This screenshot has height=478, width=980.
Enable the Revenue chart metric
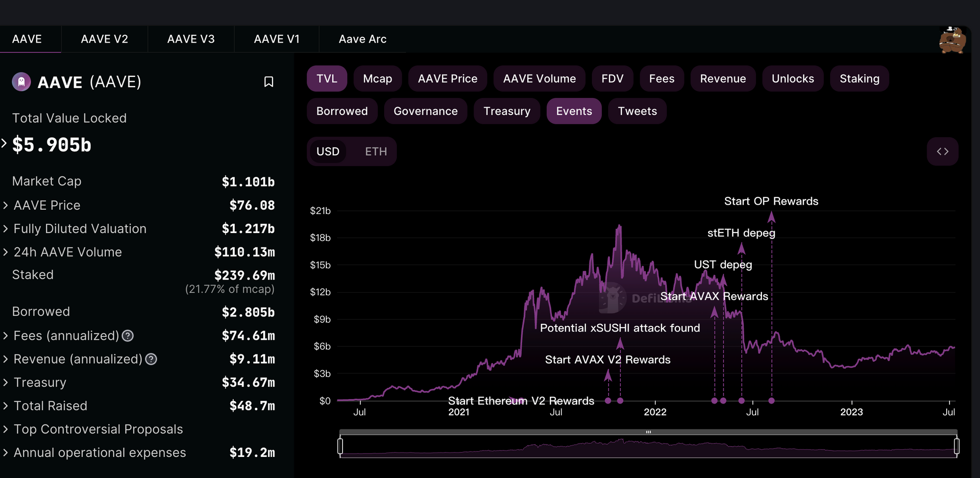click(723, 79)
